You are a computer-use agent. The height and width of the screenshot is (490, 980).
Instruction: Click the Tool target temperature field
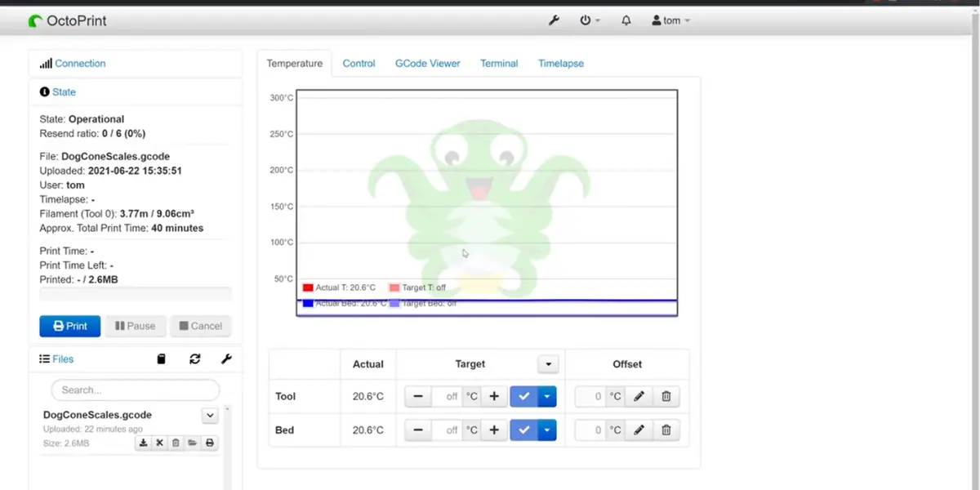pos(447,397)
